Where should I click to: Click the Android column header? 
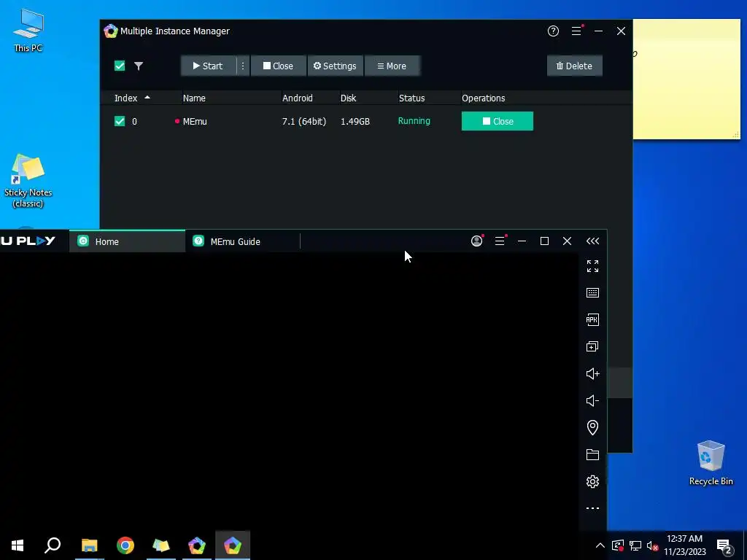(x=298, y=98)
